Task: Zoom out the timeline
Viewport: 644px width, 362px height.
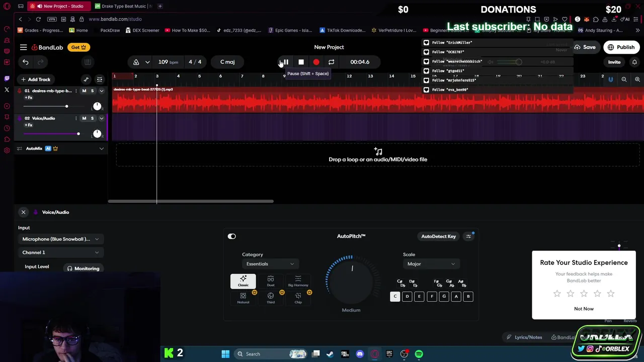Action: [624, 79]
